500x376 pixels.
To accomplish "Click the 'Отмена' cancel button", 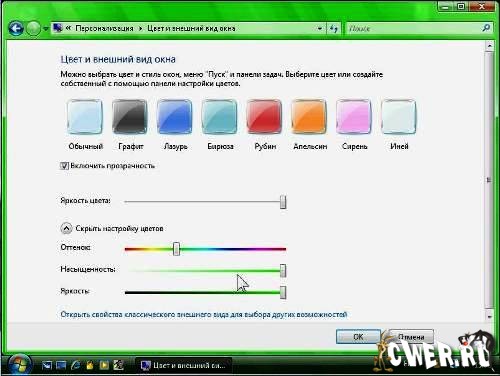I will 411,337.
